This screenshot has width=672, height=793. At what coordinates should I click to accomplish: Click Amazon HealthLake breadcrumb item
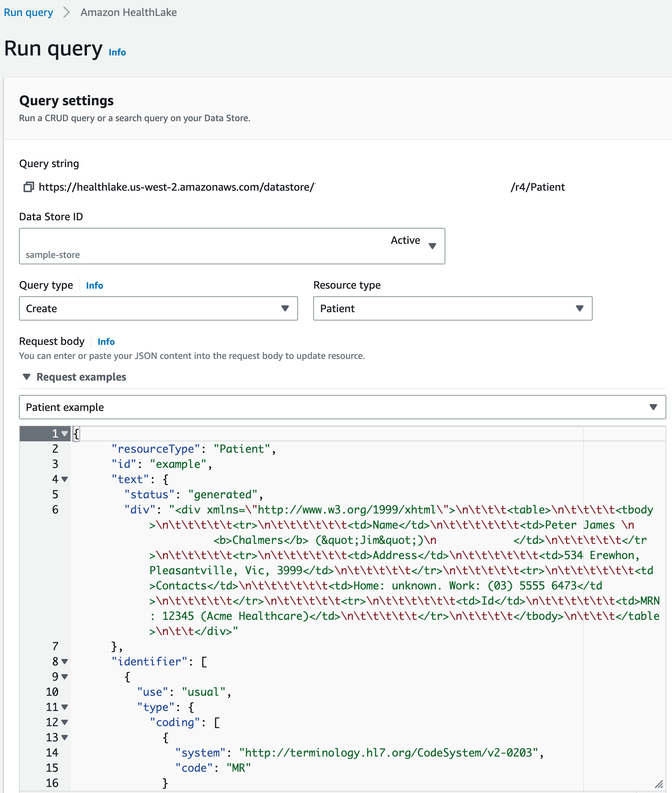point(129,13)
